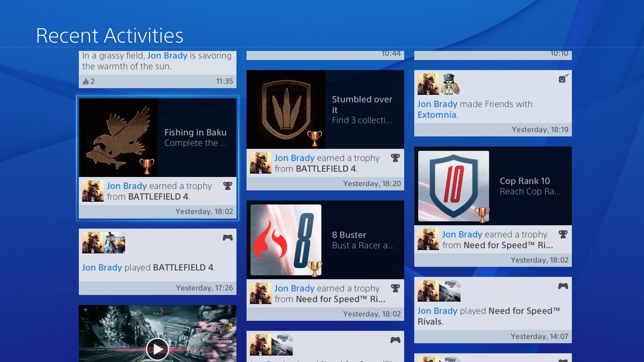Screen dimensions: 644x362
Task: Open the Cop Rank 10 shield trophy image
Action: pyautogui.click(x=453, y=186)
